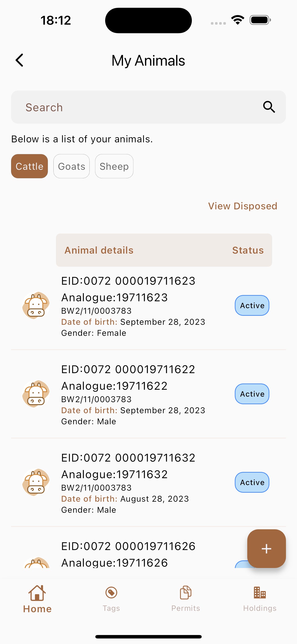
Task: Tap the Status column header
Action: coord(248,250)
